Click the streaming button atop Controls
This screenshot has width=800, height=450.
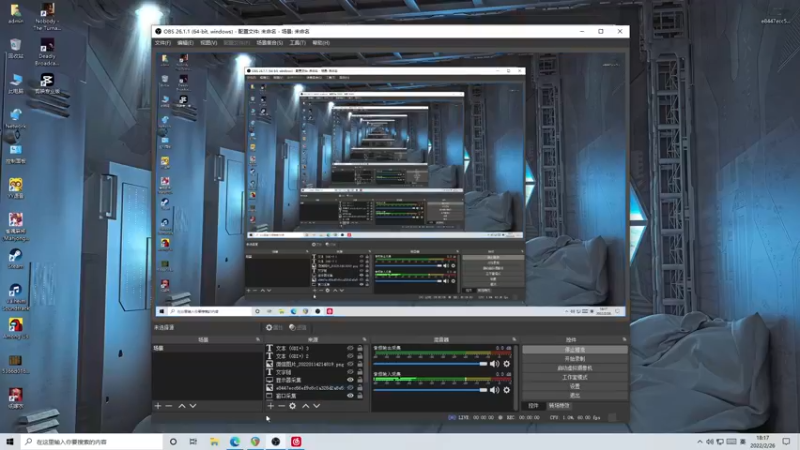tap(575, 350)
